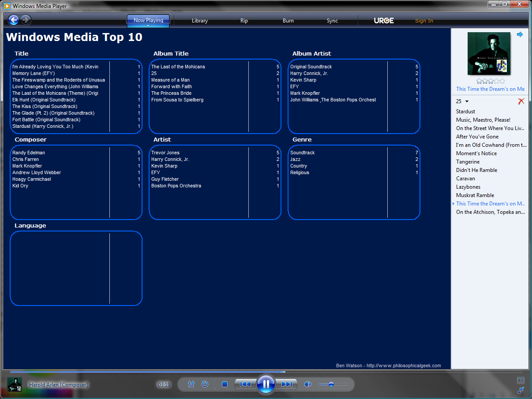532x399 pixels.
Task: Switch to full screen view icon
Action: coord(521,380)
